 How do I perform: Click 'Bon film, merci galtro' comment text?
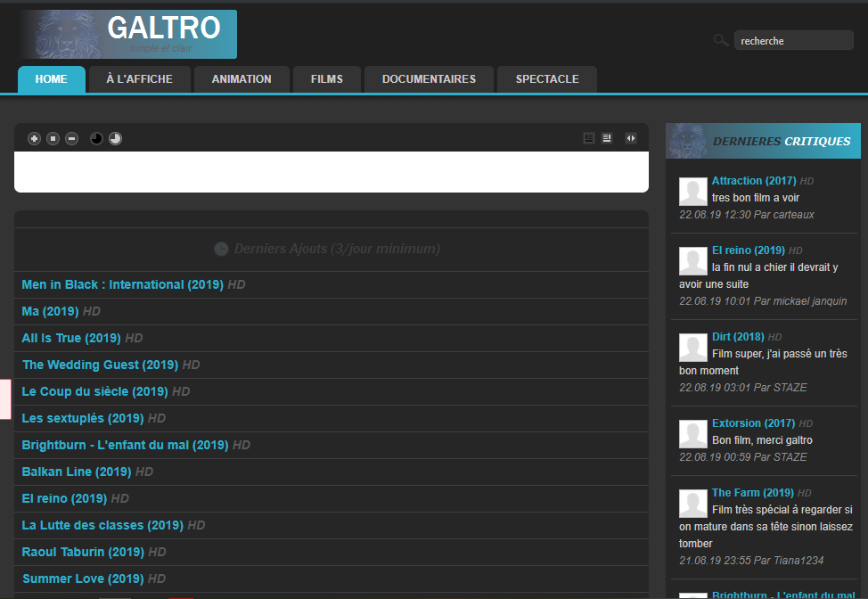pyautogui.click(x=762, y=440)
